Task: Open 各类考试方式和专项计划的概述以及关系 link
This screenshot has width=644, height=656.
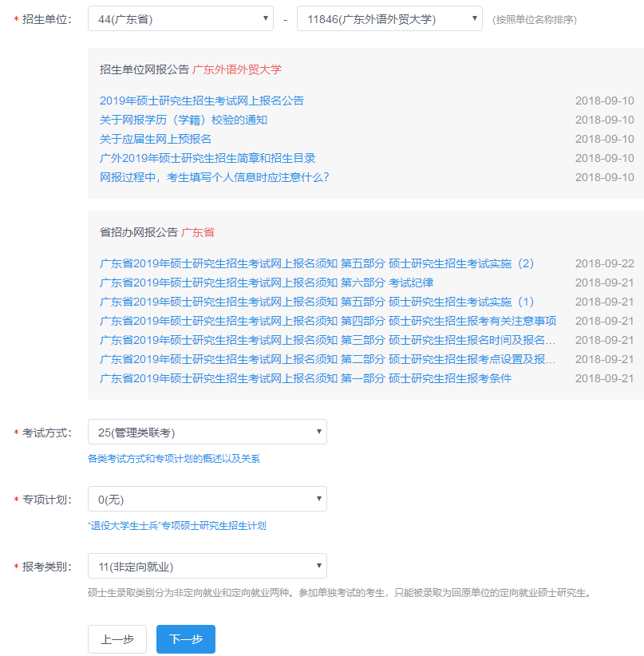Action: (x=174, y=459)
